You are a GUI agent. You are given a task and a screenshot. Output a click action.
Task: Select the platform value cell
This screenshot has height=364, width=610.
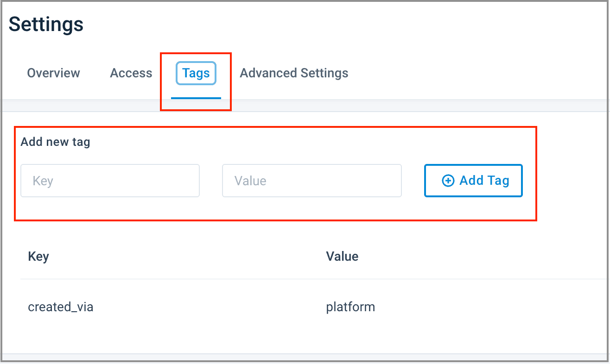click(350, 307)
